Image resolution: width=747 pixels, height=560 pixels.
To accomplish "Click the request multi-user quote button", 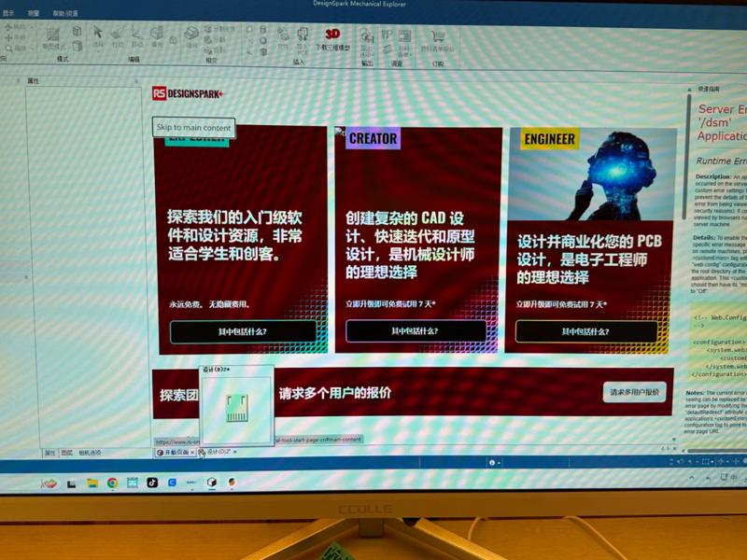I will tap(634, 392).
